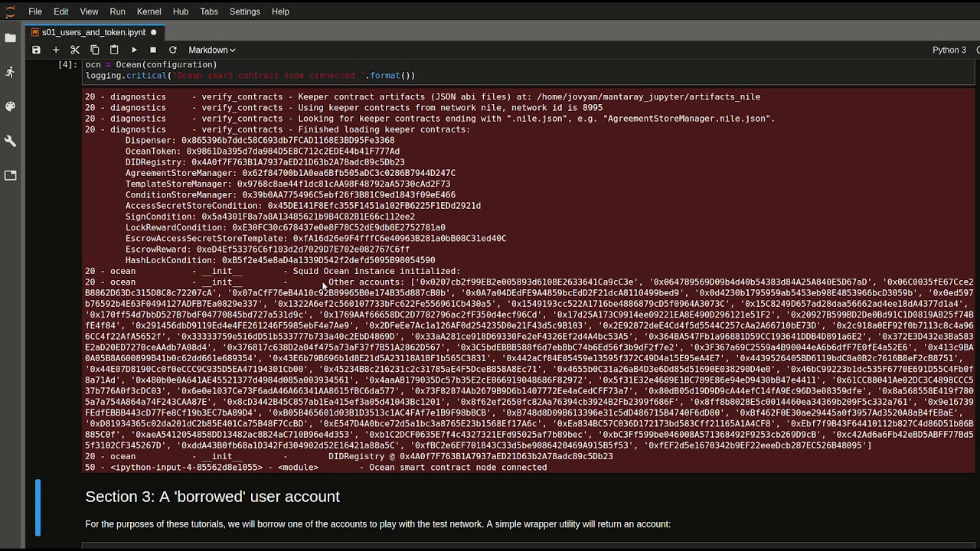The height and width of the screenshot is (551, 980).
Task: Open the commands palette sidebar
Action: (11, 106)
